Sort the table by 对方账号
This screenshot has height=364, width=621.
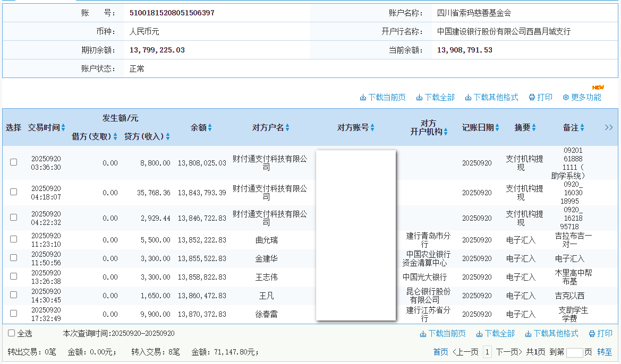(372, 128)
